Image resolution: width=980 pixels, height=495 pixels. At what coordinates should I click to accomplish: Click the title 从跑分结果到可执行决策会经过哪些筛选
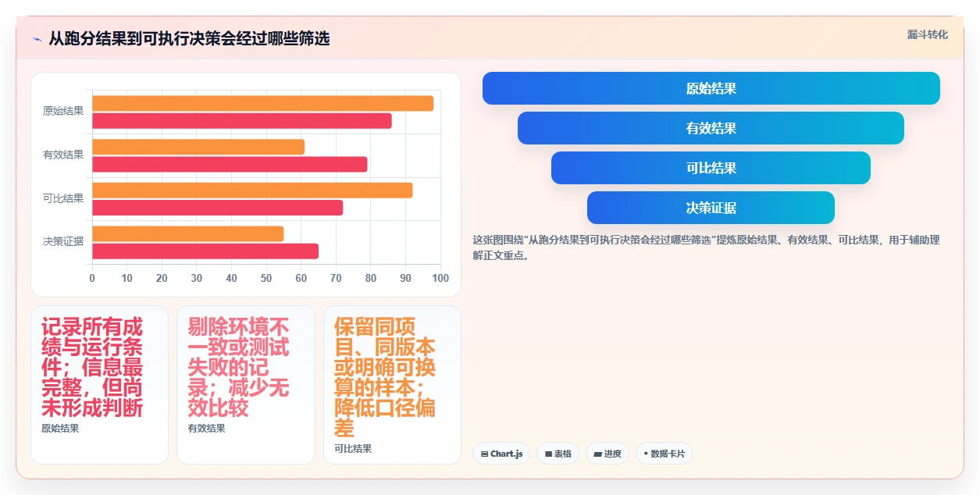[x=189, y=38]
